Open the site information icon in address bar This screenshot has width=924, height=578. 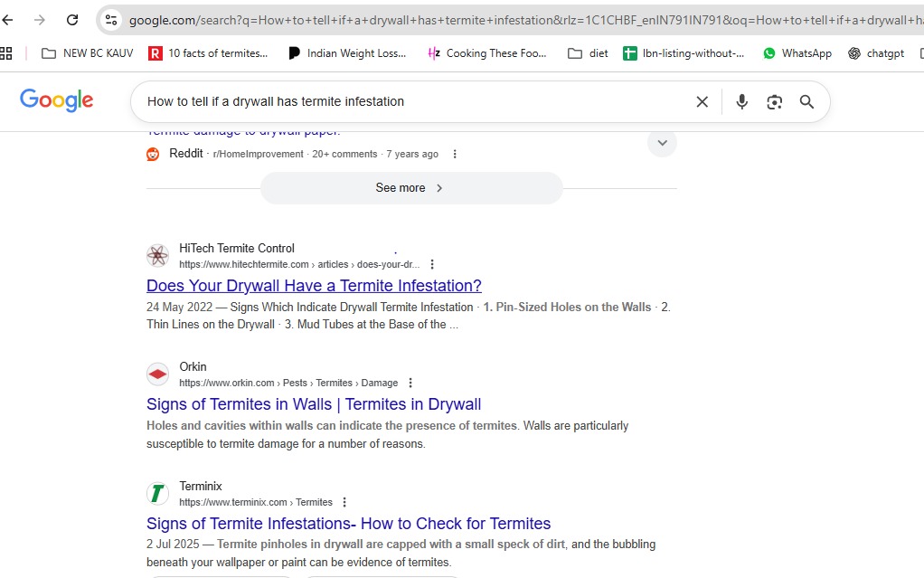(x=111, y=20)
